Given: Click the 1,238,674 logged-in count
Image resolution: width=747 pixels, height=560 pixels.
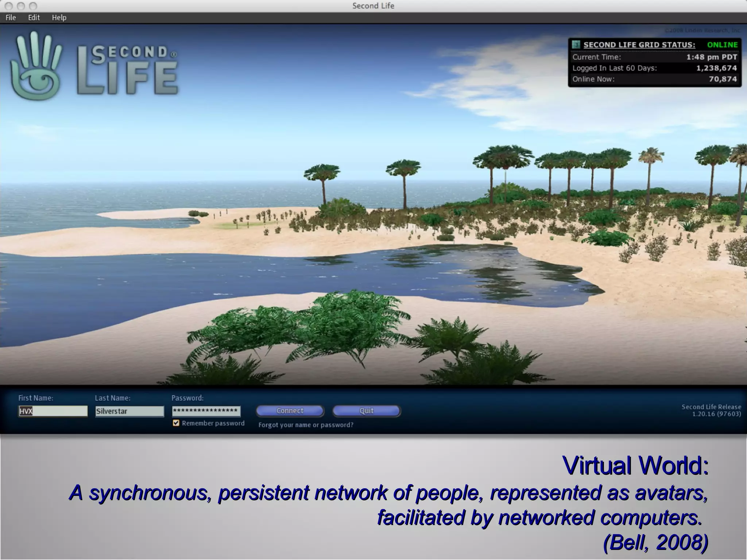Looking at the screenshot, I should pyautogui.click(x=716, y=68).
